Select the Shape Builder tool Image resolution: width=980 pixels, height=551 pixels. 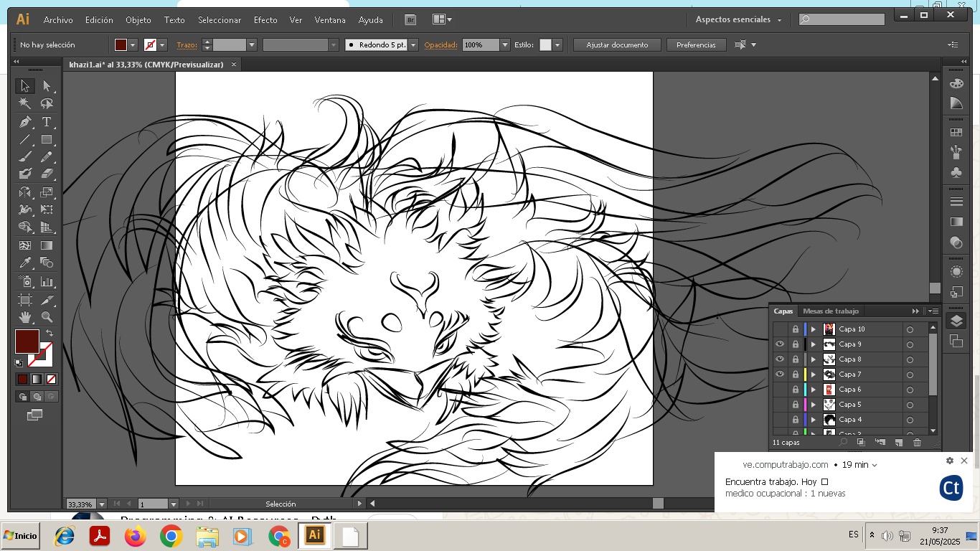click(x=24, y=227)
